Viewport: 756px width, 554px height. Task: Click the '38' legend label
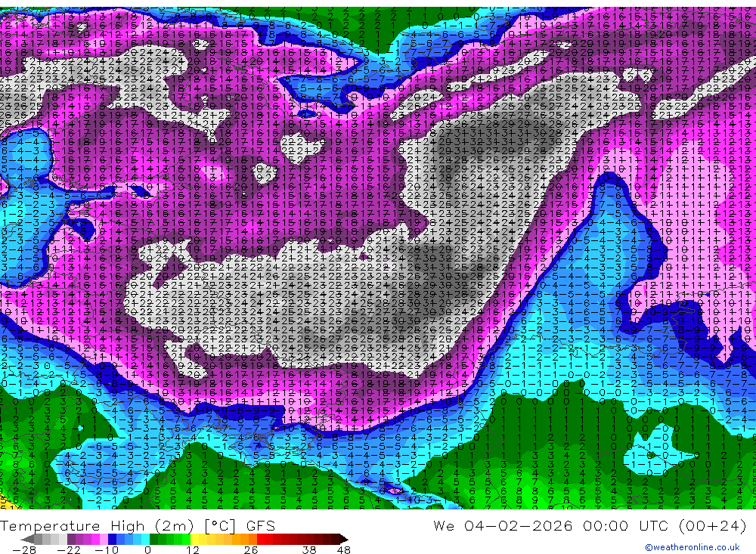coord(309,550)
